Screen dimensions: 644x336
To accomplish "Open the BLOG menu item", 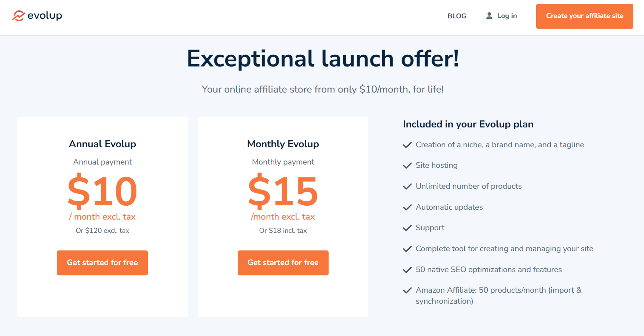I will pyautogui.click(x=457, y=16).
